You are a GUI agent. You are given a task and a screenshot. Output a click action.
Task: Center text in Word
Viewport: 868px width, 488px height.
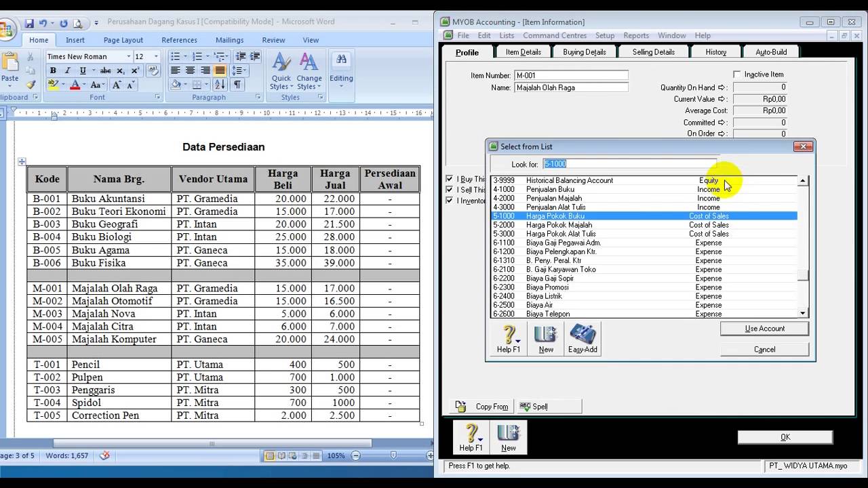point(190,70)
